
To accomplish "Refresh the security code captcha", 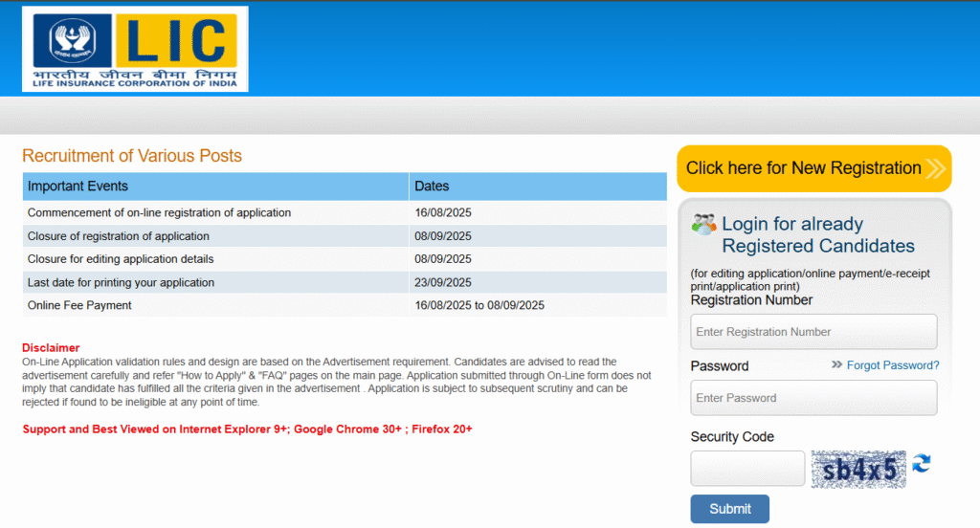I will 921,464.
